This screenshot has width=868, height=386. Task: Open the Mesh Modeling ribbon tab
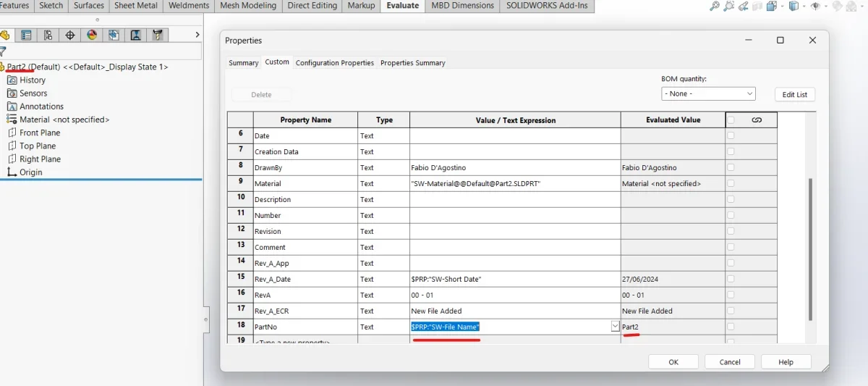click(248, 6)
